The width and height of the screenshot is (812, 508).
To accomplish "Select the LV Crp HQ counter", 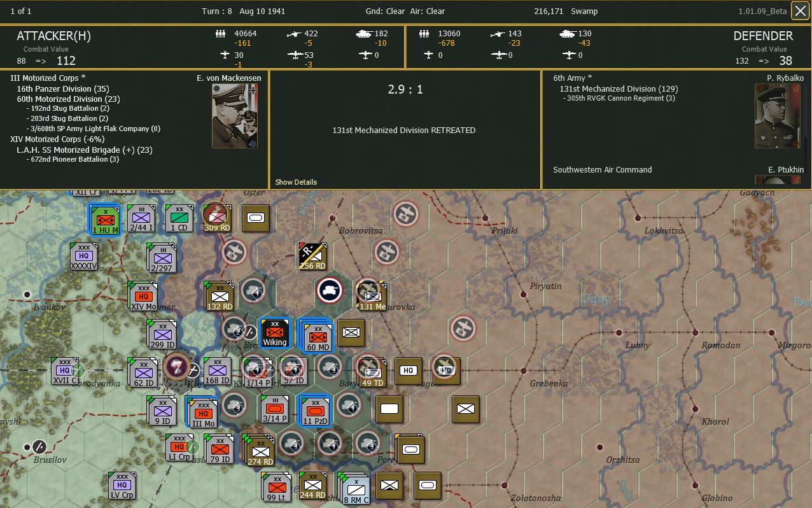I will point(123,486).
